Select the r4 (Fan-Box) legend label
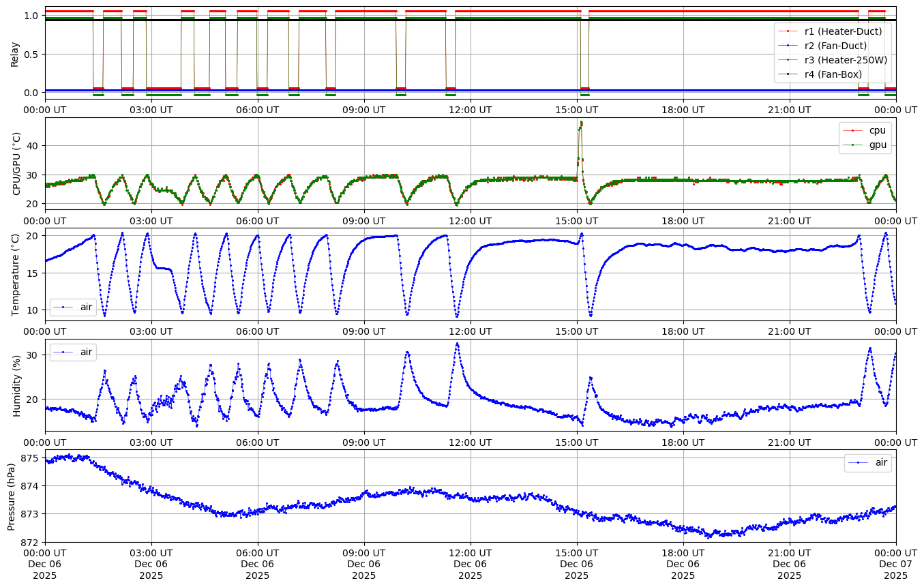Screen dimensions: 924x587 (x=833, y=74)
